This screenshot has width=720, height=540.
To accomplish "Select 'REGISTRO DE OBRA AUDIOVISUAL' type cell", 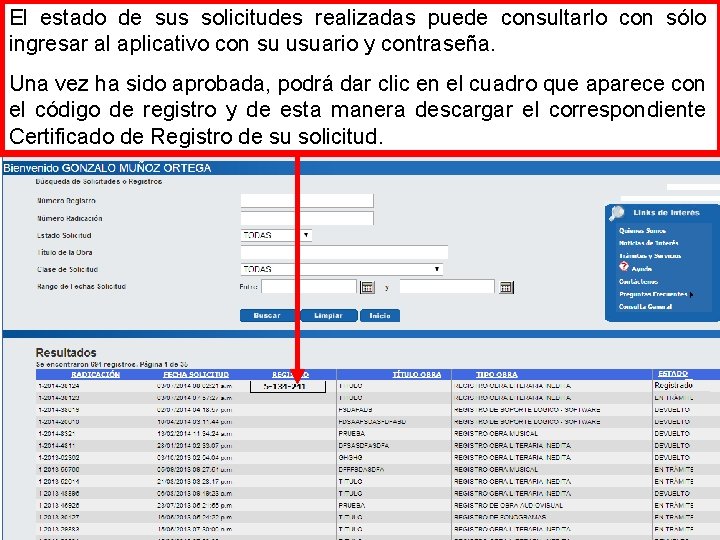I will (x=509, y=505).
